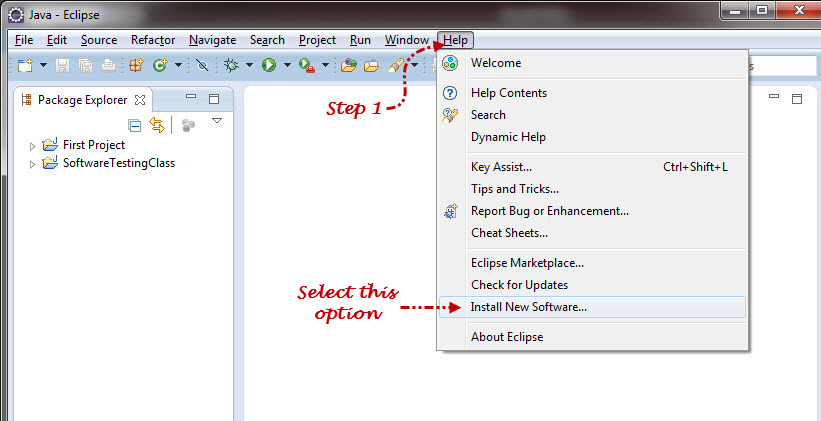Screen dimensions: 821x421
Task: Open the Search menu in menu bar
Action: pyautogui.click(x=267, y=40)
